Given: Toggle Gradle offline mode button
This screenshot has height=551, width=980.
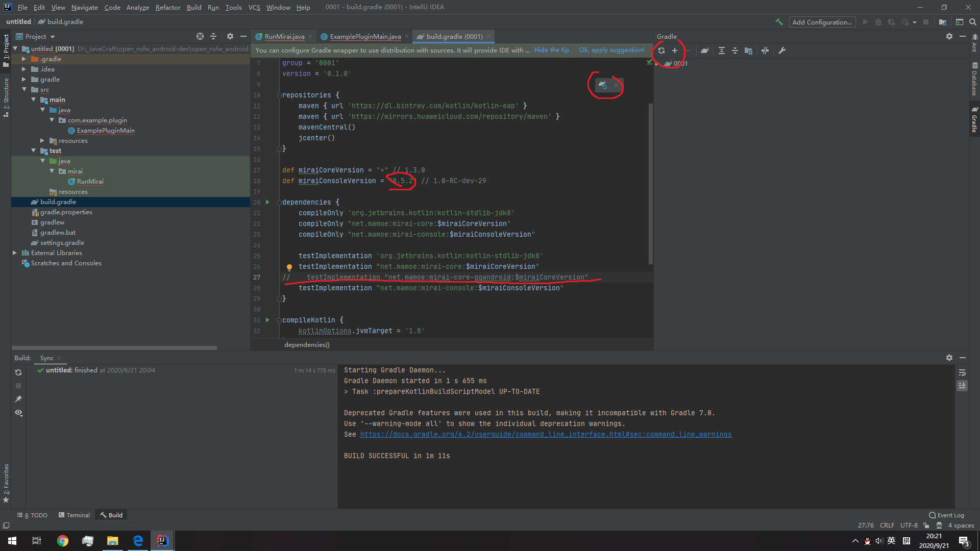Looking at the screenshot, I should pyautogui.click(x=765, y=51).
